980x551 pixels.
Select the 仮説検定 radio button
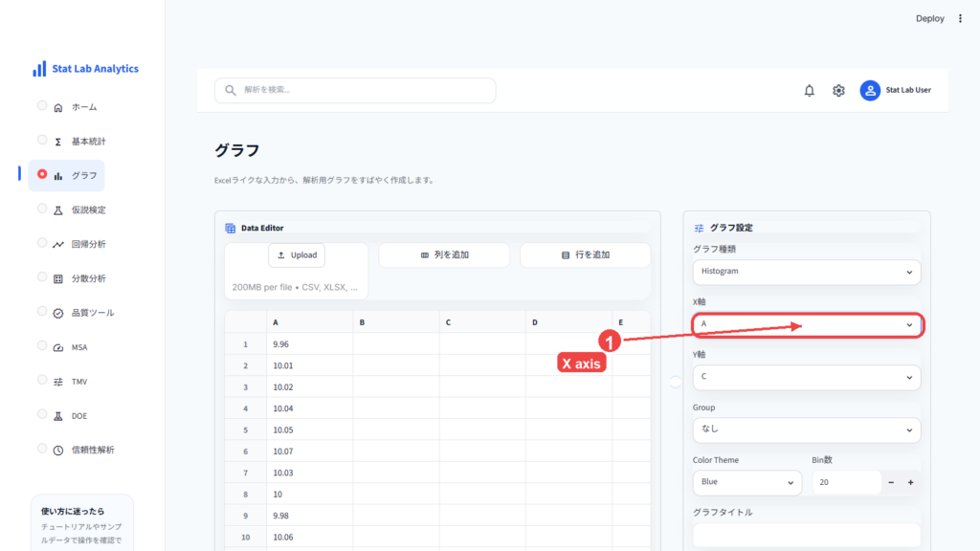(x=42, y=209)
